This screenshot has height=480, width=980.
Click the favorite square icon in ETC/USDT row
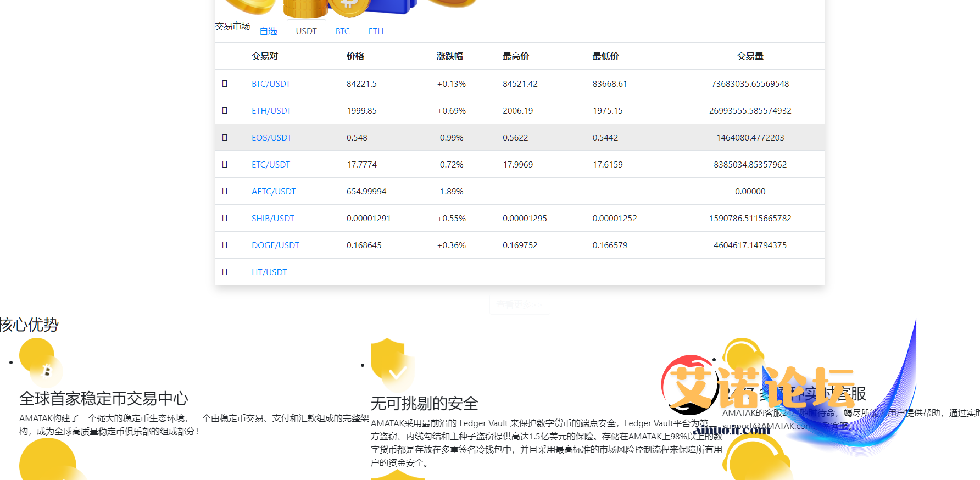pyautogui.click(x=225, y=164)
